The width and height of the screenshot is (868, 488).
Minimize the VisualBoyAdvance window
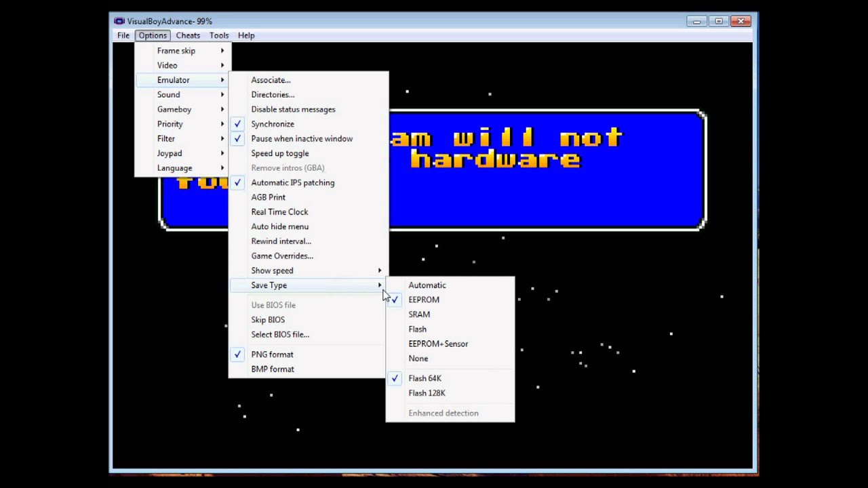(696, 21)
